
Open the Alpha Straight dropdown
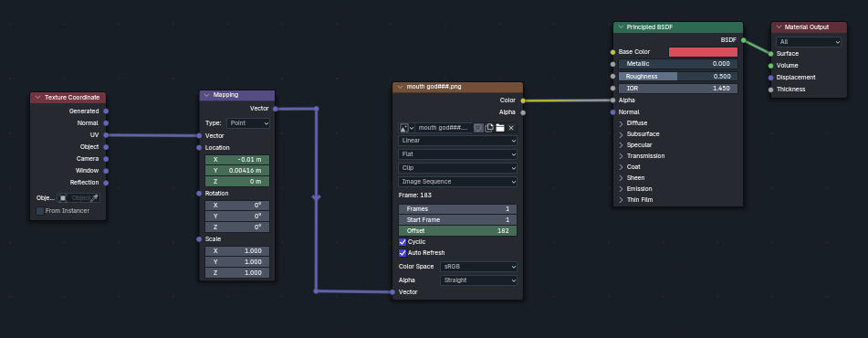[x=478, y=280]
